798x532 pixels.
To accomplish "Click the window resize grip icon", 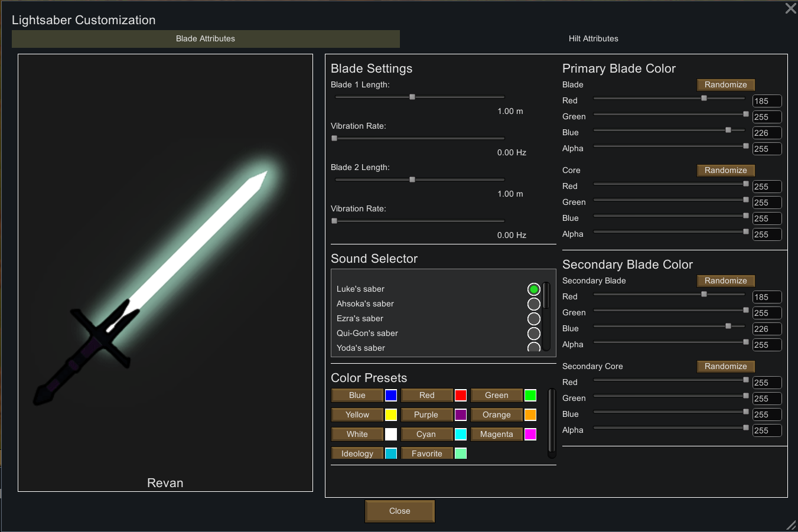I will 792,525.
